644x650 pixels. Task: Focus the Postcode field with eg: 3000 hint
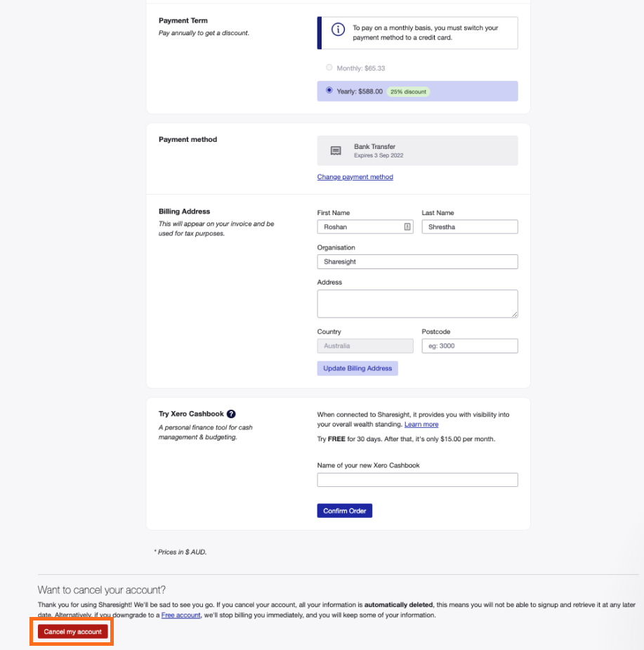point(469,346)
